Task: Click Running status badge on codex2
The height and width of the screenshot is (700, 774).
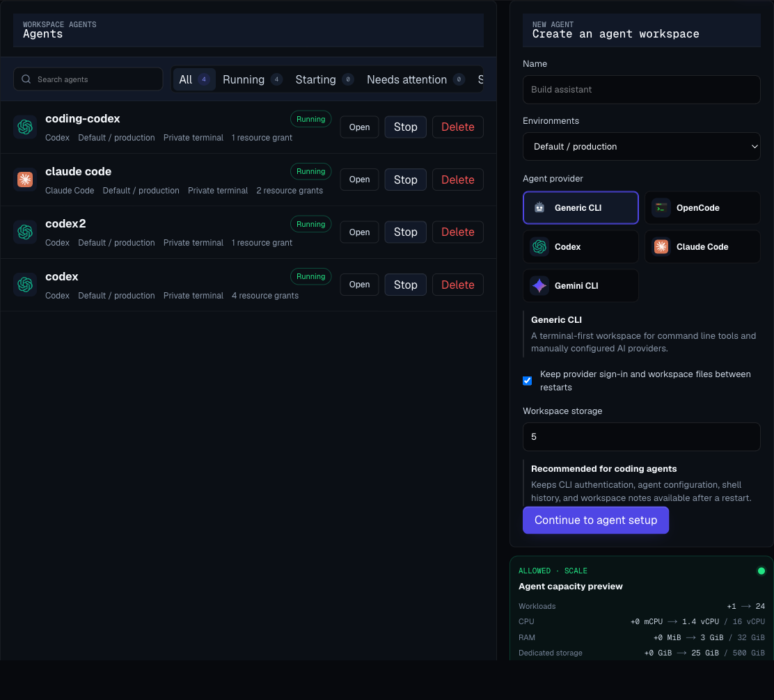Action: pos(310,224)
